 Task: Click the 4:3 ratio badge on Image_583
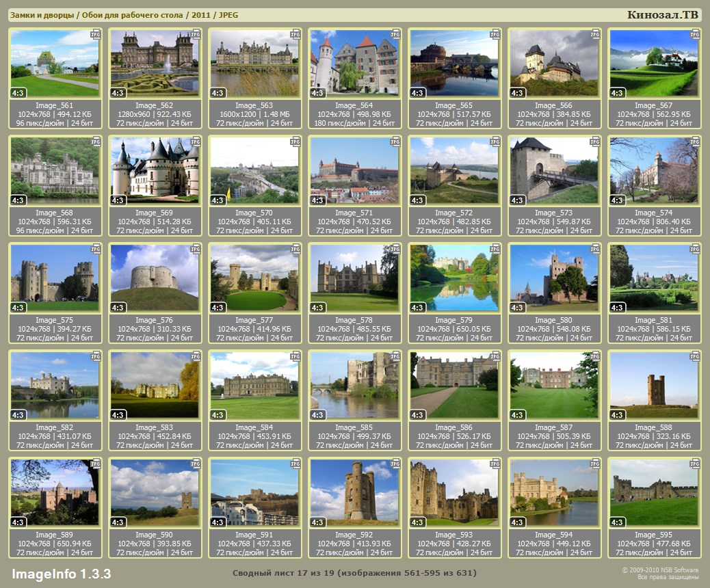pyautogui.click(x=118, y=414)
